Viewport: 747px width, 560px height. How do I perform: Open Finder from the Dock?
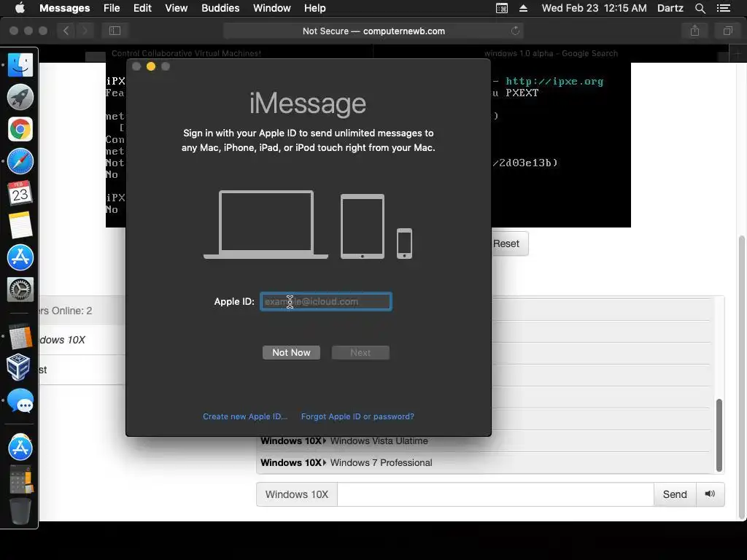pyautogui.click(x=20, y=65)
